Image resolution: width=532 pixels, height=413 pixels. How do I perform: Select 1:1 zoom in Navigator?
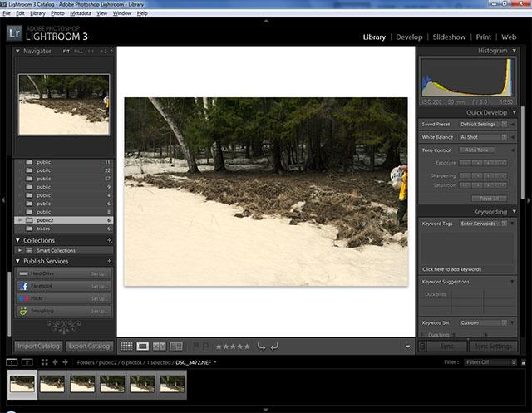[91, 52]
